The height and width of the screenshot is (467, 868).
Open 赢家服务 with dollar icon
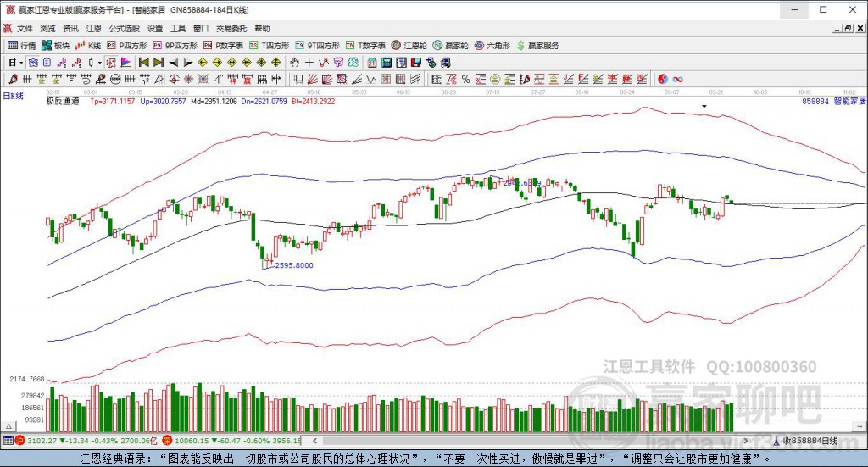click(x=537, y=46)
